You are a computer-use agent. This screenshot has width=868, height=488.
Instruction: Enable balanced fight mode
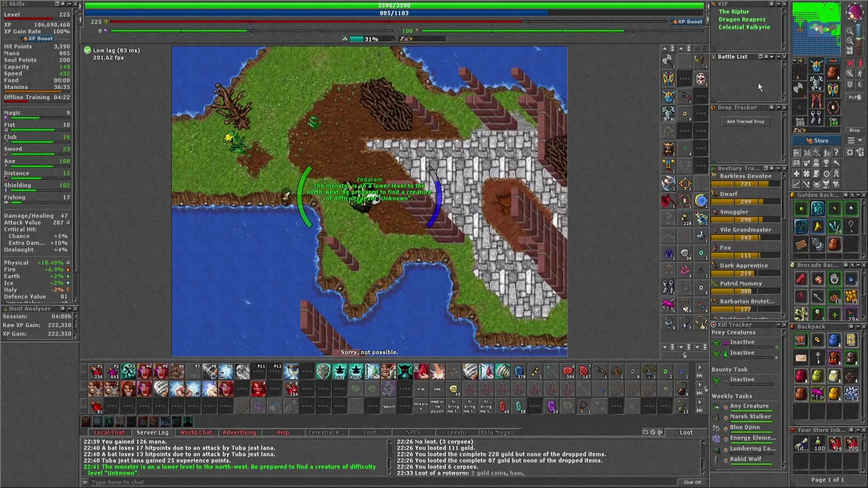850,73
